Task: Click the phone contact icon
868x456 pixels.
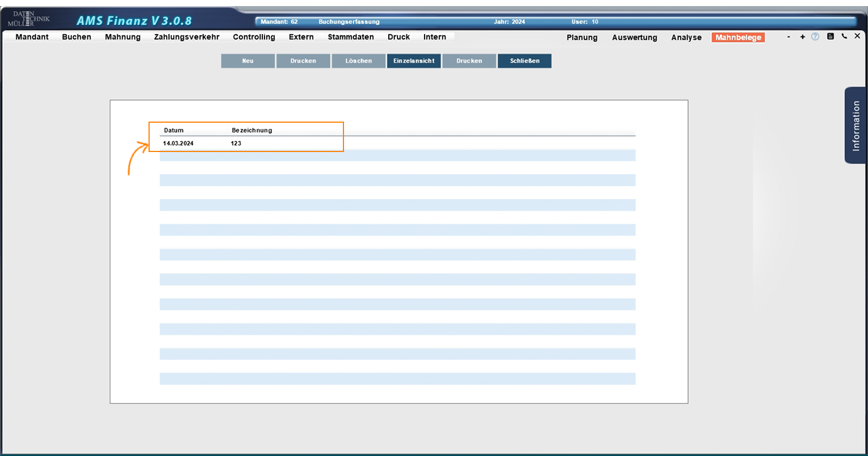Action: coord(844,36)
